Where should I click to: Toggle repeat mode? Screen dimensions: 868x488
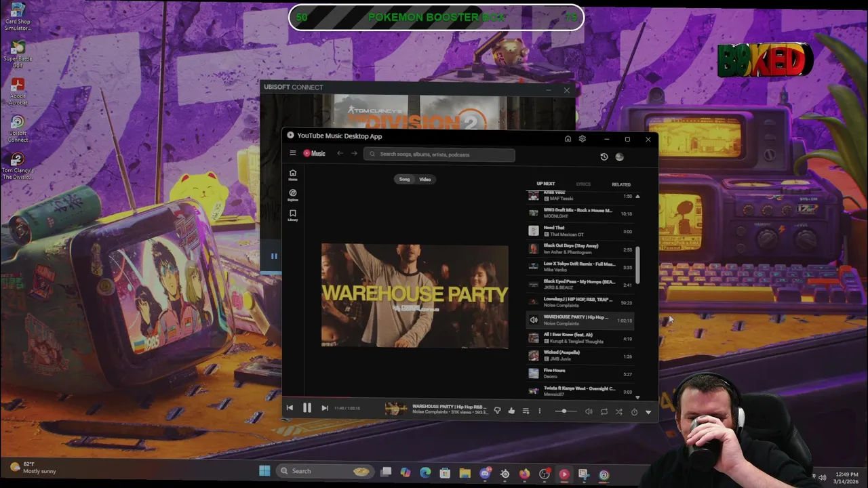click(x=604, y=411)
